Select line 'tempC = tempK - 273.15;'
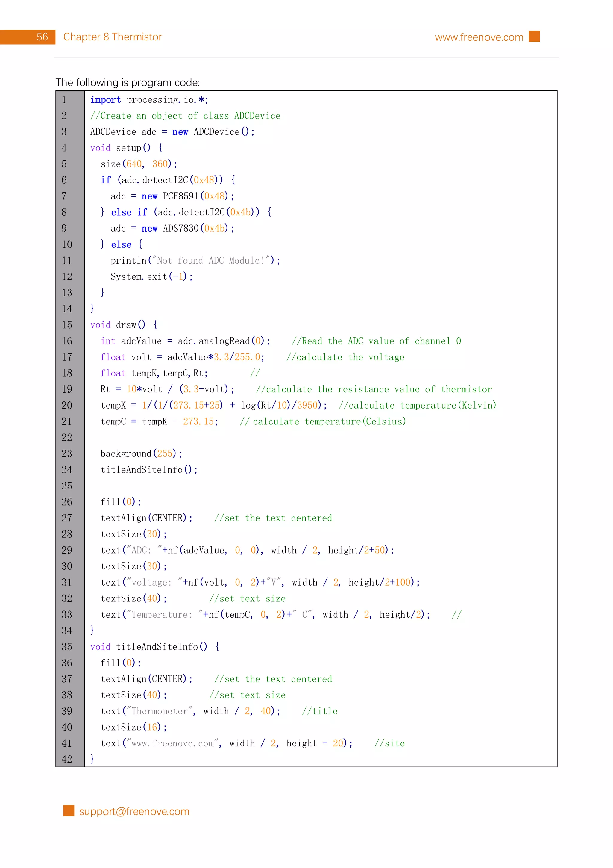The width and height of the screenshot is (613, 868). 160,421
